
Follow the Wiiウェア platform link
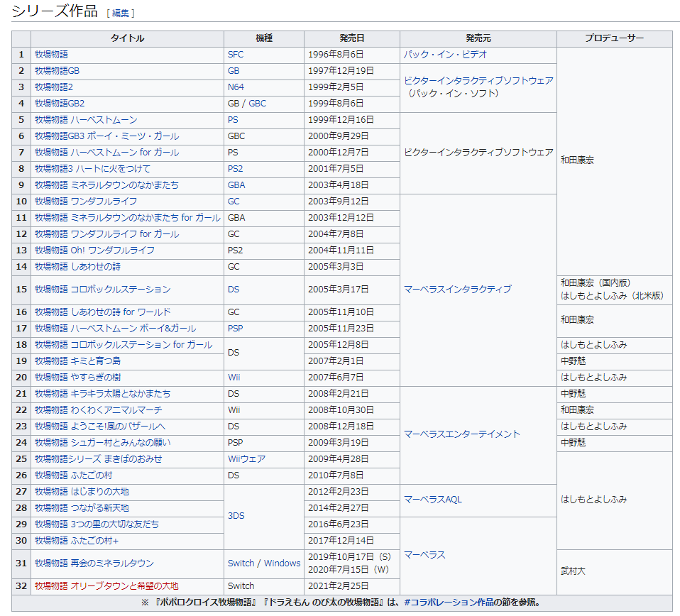coord(246,459)
